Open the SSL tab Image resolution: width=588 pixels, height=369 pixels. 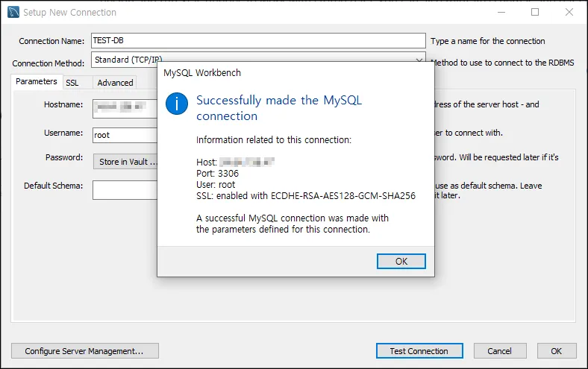(x=72, y=83)
